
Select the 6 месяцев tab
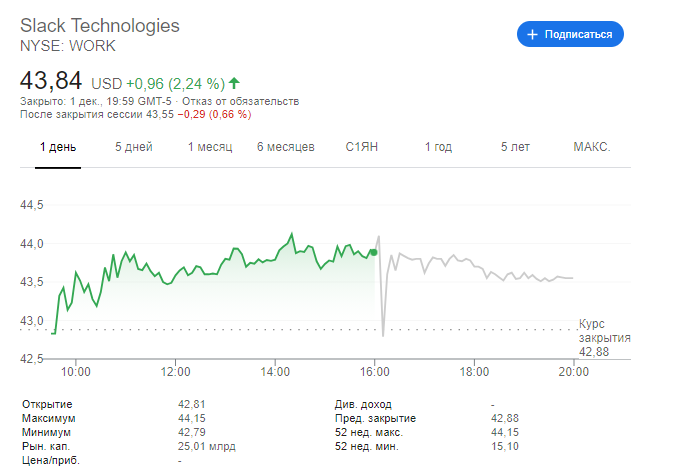(286, 147)
